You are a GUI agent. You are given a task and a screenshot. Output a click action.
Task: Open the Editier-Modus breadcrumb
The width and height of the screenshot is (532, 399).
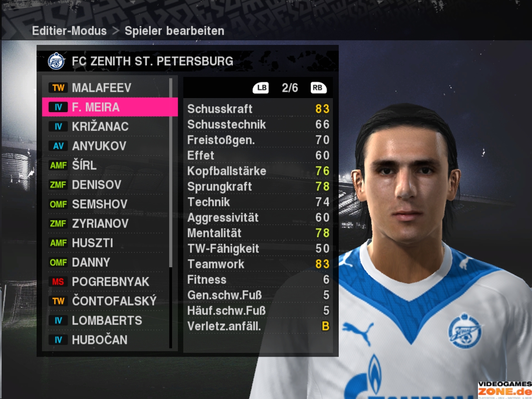tap(69, 31)
